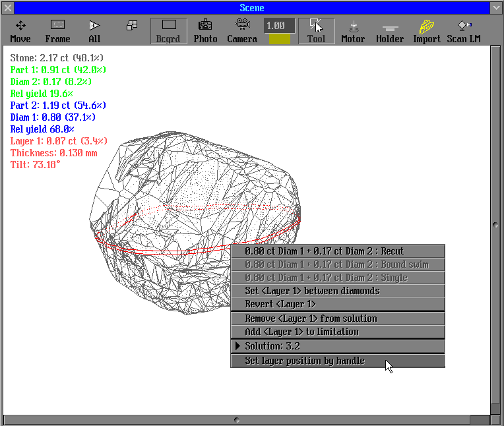Viewport: 504px width, 426px height.
Task: Click the All toolbar icon
Action: [x=94, y=30]
